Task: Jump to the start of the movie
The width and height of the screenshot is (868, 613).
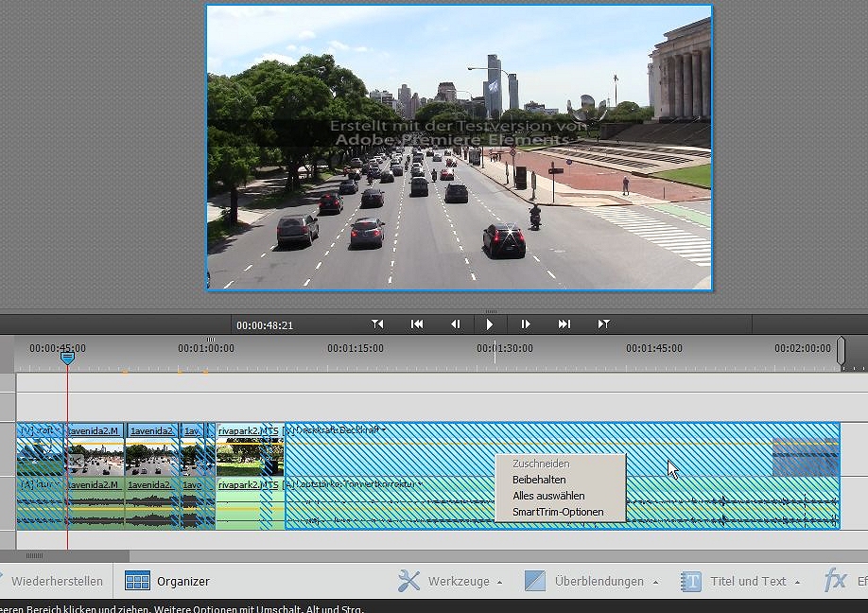Action: (x=417, y=324)
